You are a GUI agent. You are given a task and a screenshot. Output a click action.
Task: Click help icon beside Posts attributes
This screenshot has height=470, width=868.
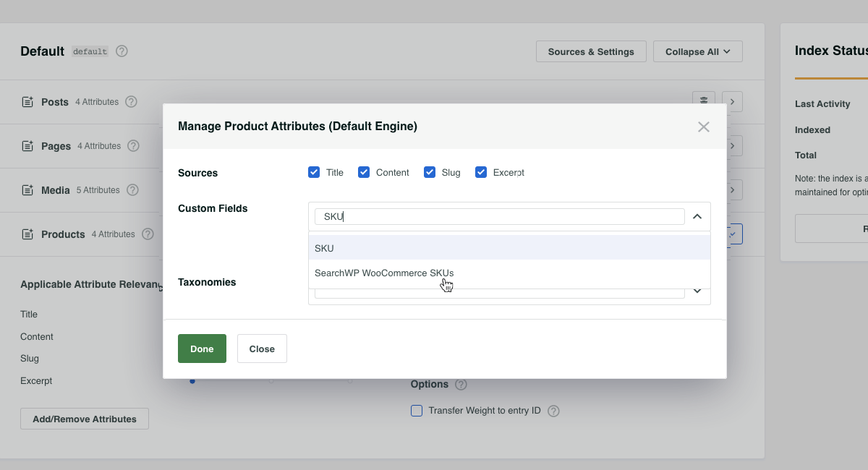point(131,102)
